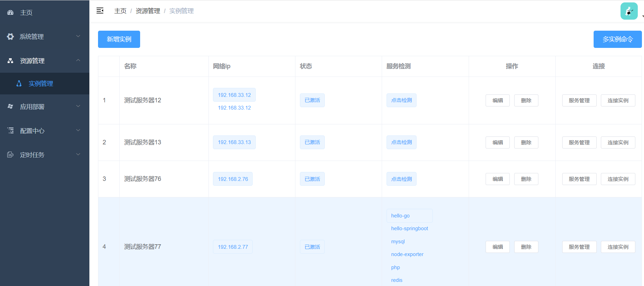644x286 pixels.
Task: Click the dashboard icon beside 主页
Action: pyautogui.click(x=10, y=12)
